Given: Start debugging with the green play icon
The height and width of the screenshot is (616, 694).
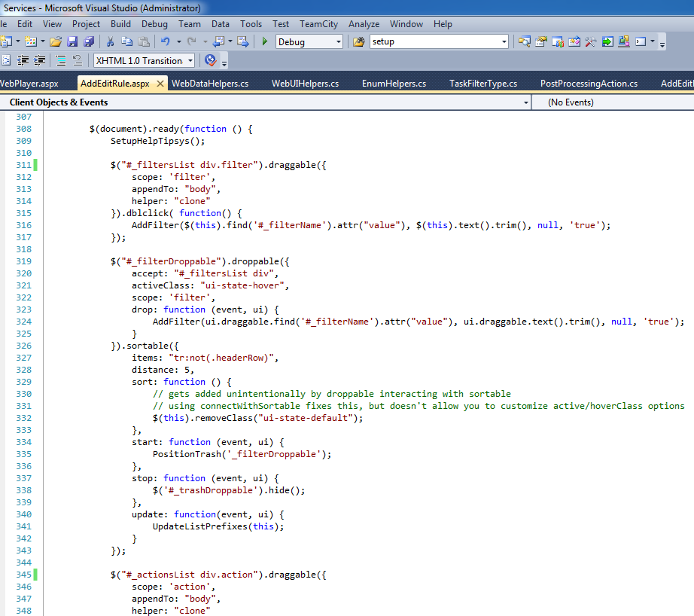Looking at the screenshot, I should point(265,42).
